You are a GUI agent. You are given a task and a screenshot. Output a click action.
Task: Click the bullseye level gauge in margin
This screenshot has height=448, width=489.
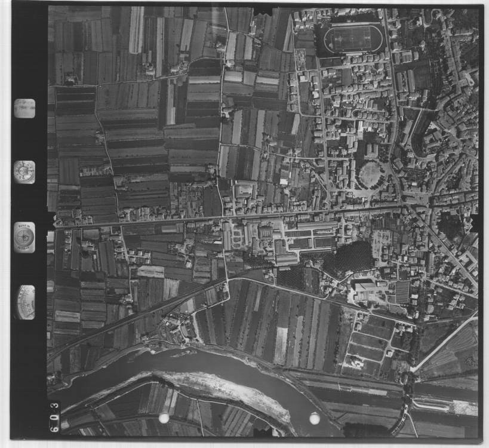point(24,237)
